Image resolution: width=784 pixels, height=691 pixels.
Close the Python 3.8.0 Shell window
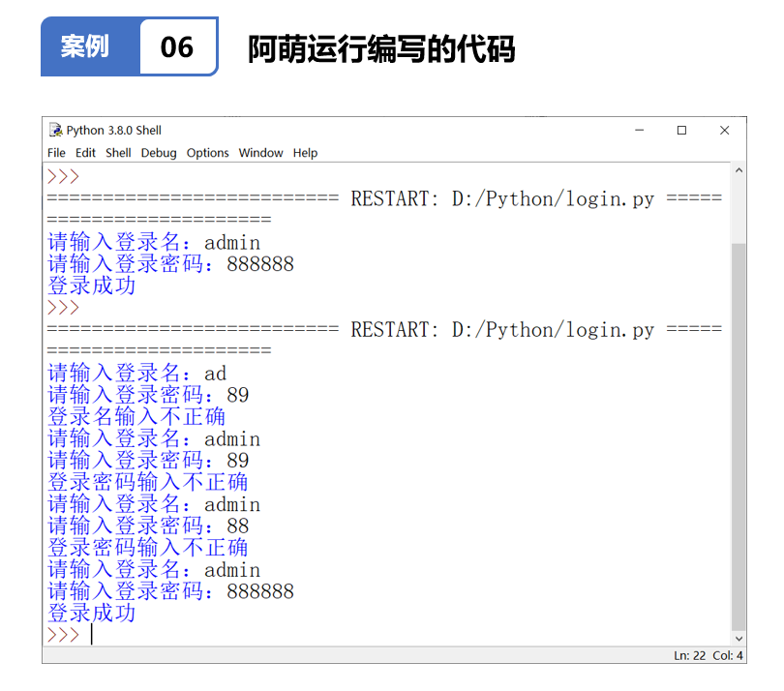[x=724, y=130]
